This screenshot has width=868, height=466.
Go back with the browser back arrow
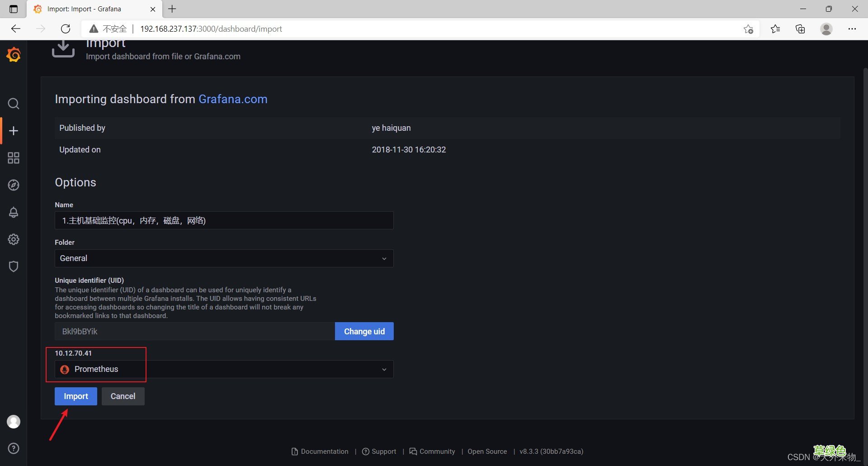pyautogui.click(x=16, y=29)
